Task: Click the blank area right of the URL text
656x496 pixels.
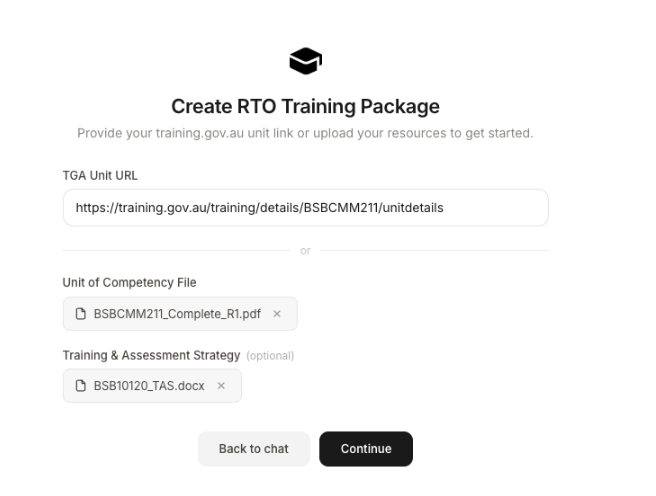Action: (x=494, y=208)
